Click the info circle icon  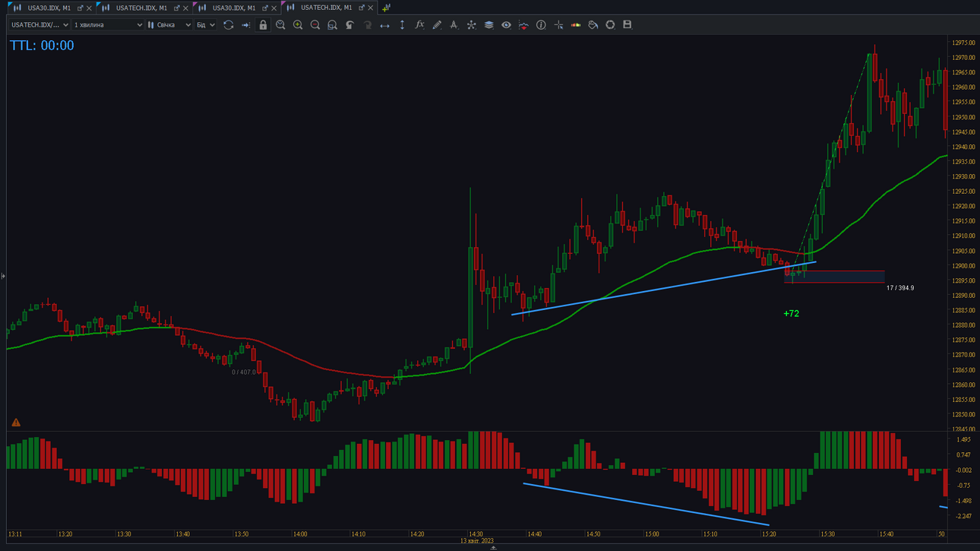point(541,25)
